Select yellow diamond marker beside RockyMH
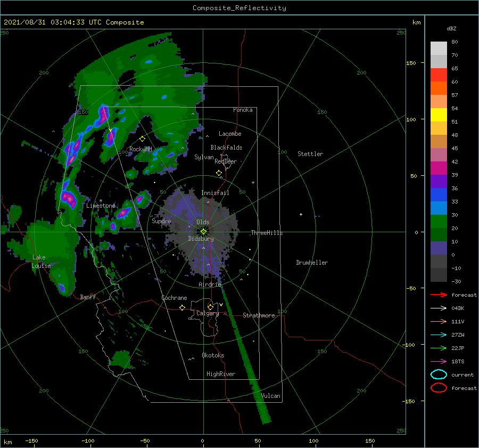The width and height of the screenshot is (479, 448). point(142,139)
